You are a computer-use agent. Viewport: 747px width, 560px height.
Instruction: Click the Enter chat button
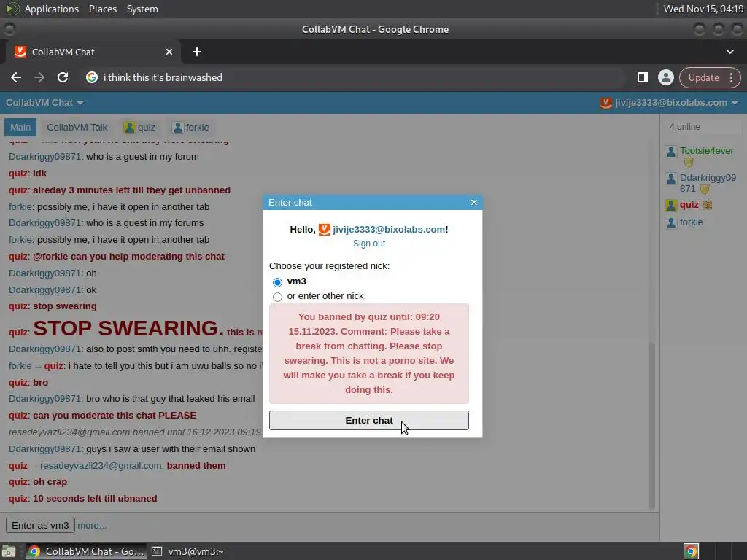[368, 421]
